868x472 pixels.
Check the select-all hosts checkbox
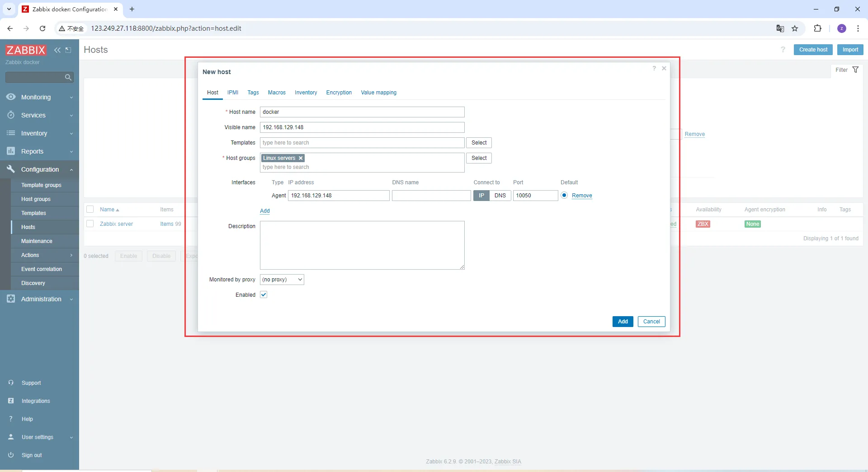point(90,210)
